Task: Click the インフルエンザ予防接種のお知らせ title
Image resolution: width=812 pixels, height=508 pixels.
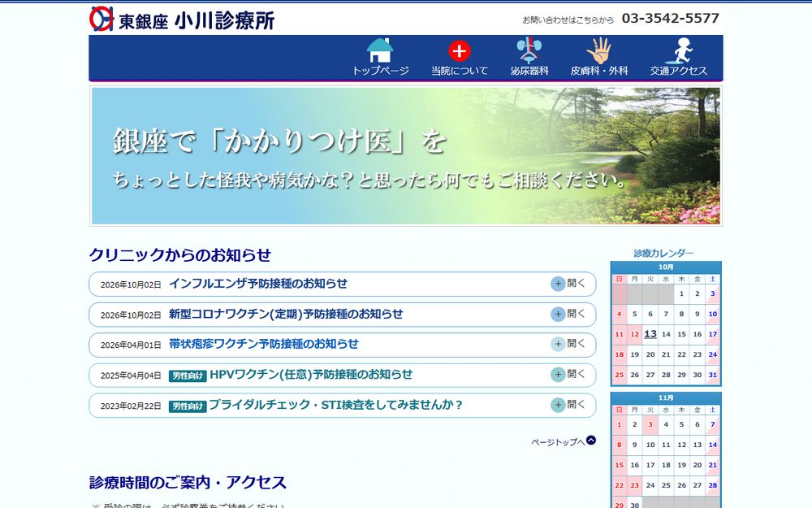Action: (x=258, y=284)
